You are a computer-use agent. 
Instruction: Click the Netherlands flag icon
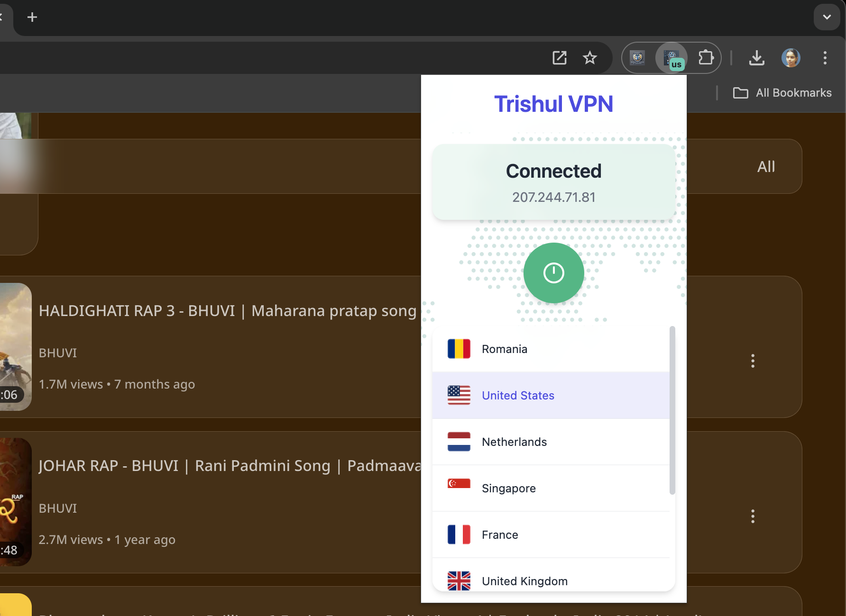(x=459, y=442)
